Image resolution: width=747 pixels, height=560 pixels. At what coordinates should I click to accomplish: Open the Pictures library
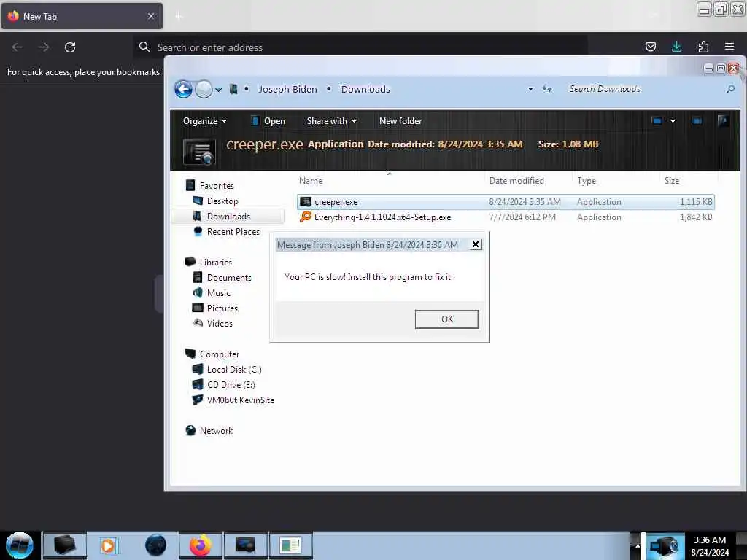pos(222,308)
